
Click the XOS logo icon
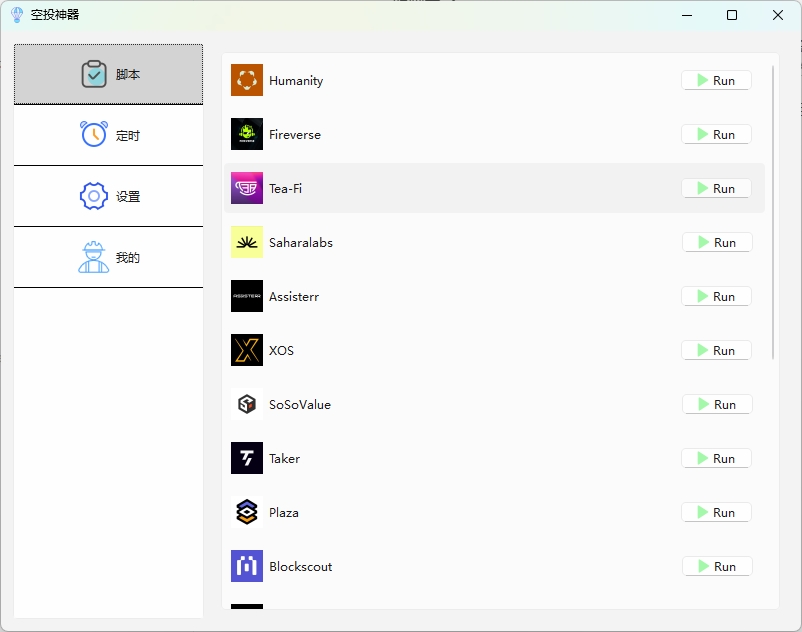247,350
